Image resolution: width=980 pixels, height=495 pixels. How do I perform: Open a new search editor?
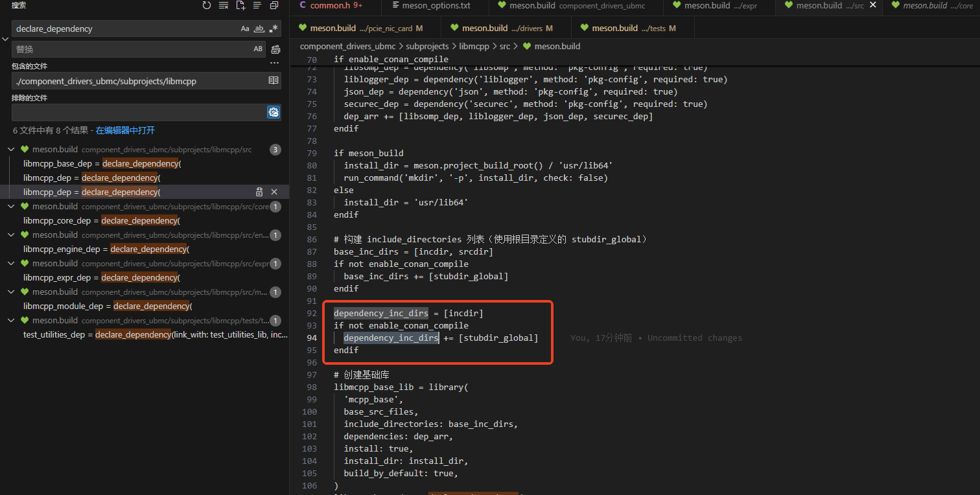click(240, 5)
